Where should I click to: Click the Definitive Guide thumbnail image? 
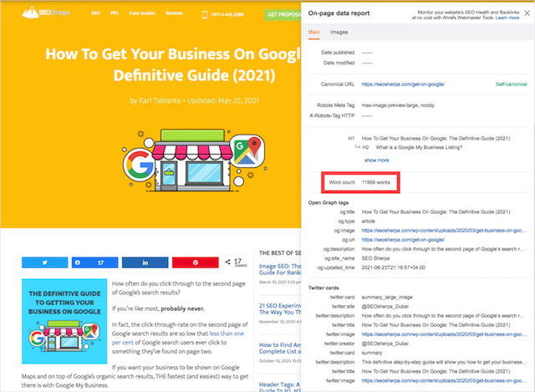point(64,321)
